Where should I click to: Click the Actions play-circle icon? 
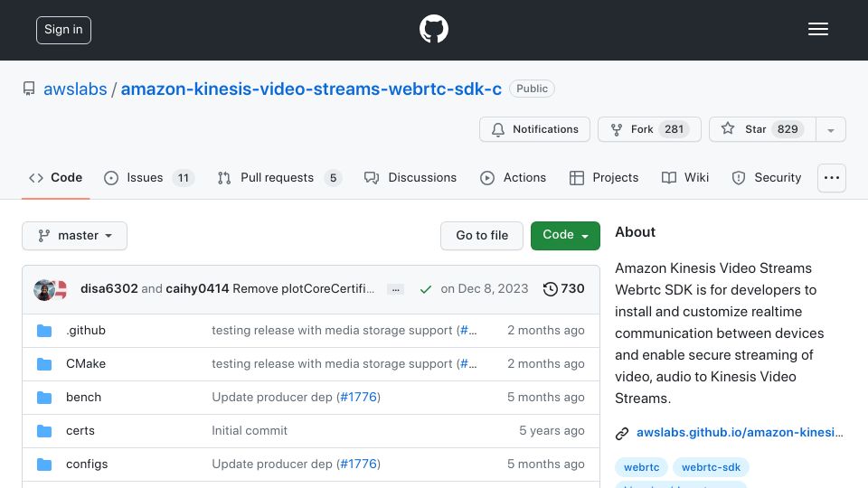click(487, 178)
